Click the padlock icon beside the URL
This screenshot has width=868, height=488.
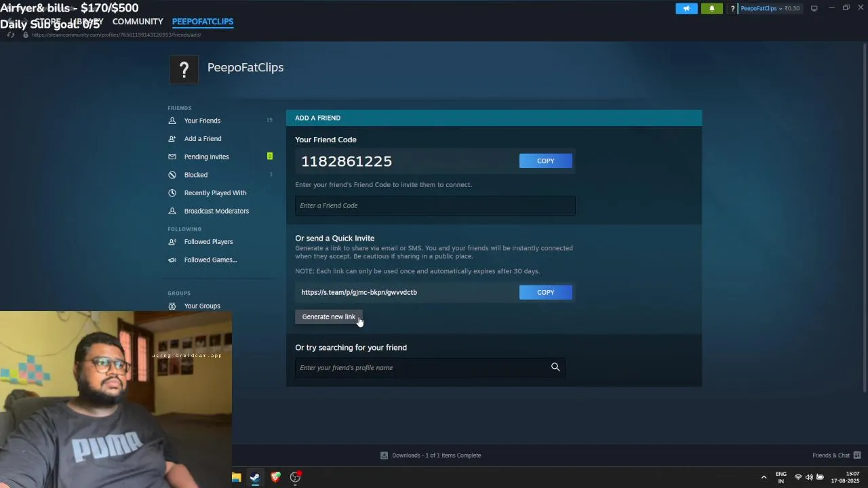pyautogui.click(x=26, y=35)
